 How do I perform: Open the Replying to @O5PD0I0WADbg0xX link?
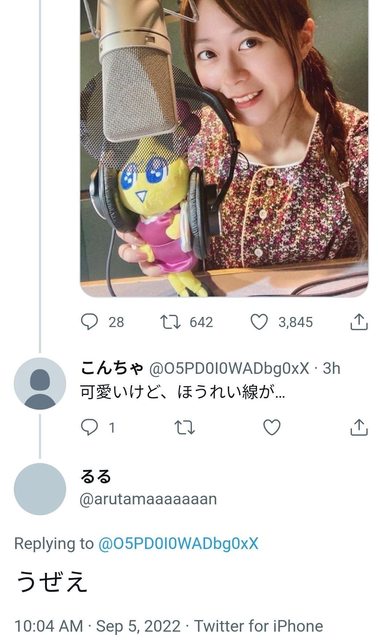(178, 543)
